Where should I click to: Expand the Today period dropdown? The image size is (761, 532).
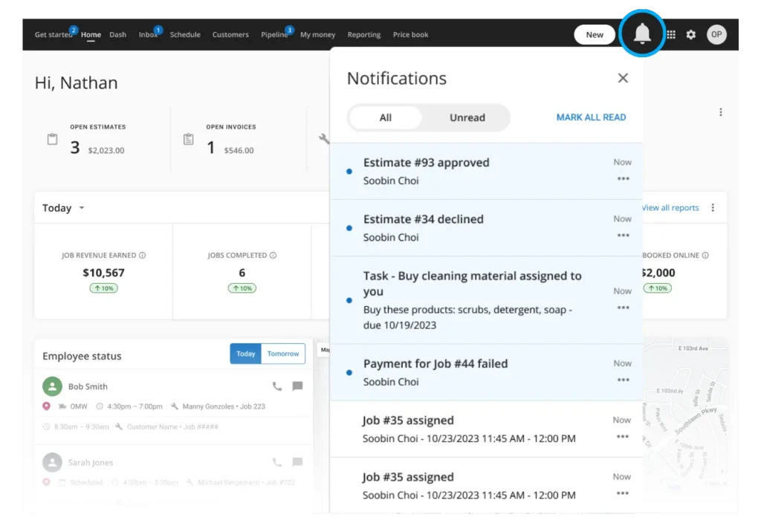tap(82, 208)
